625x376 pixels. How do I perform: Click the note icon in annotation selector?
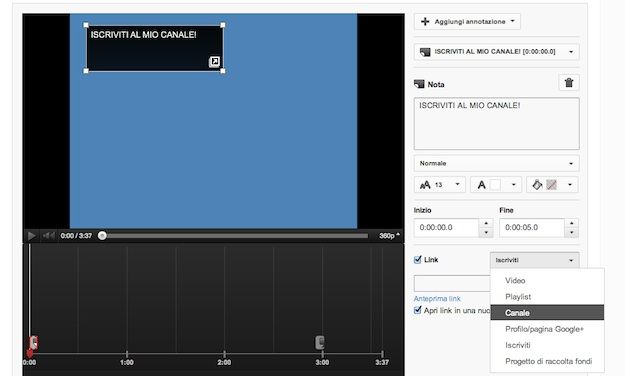click(x=425, y=52)
